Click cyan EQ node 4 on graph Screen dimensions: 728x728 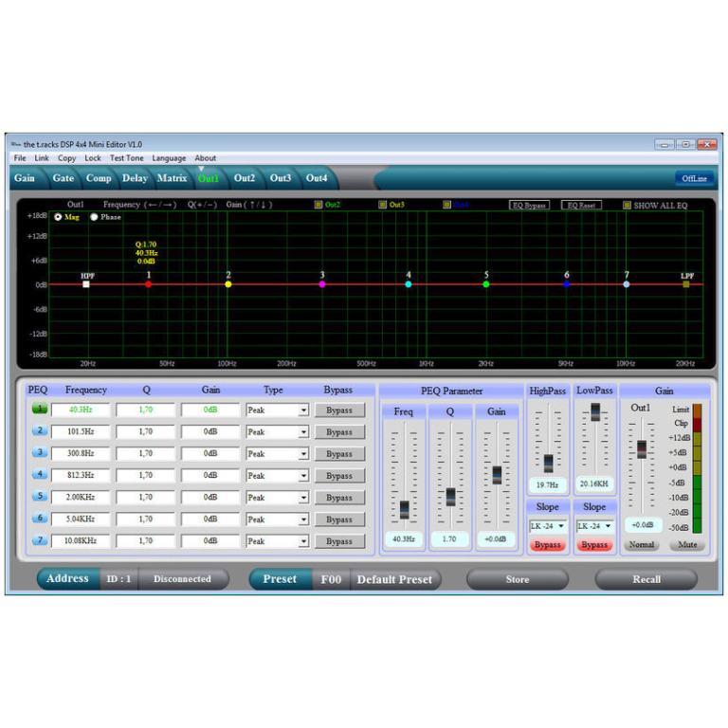409,284
